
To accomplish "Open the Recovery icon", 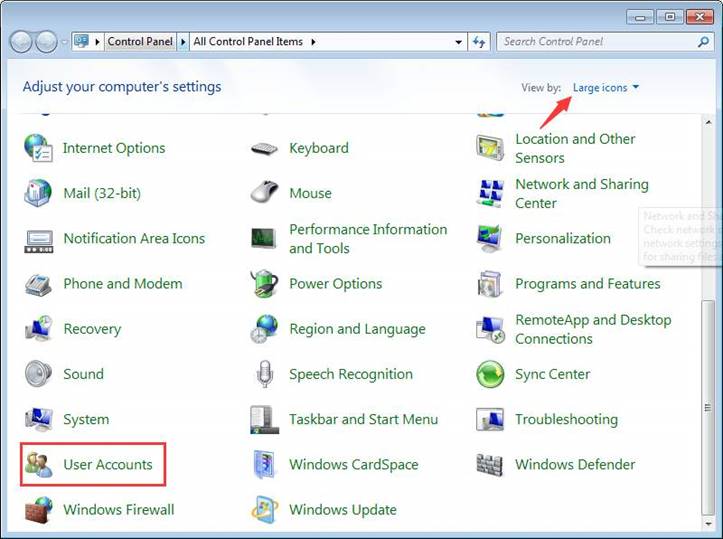I will click(39, 328).
